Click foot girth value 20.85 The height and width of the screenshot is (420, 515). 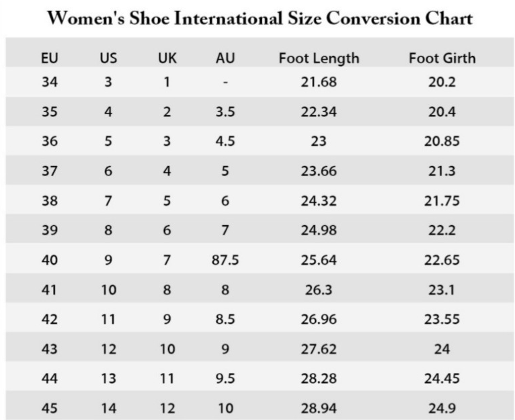pyautogui.click(x=442, y=142)
